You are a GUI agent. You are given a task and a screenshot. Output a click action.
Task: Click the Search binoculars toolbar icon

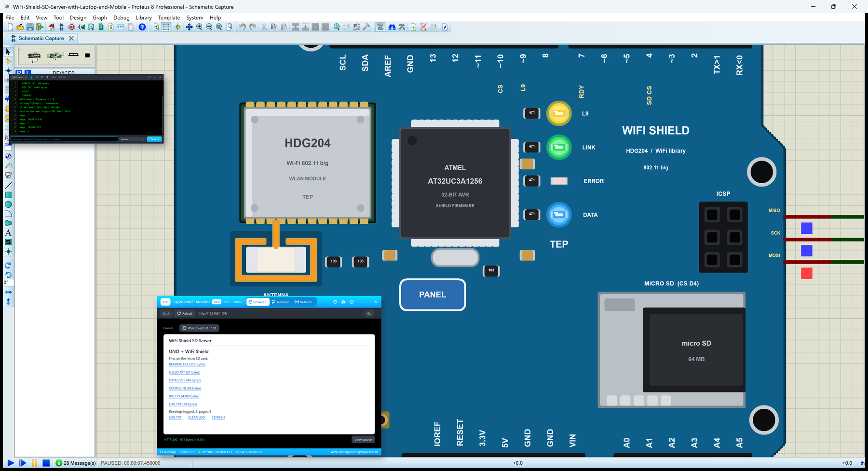[x=392, y=27]
